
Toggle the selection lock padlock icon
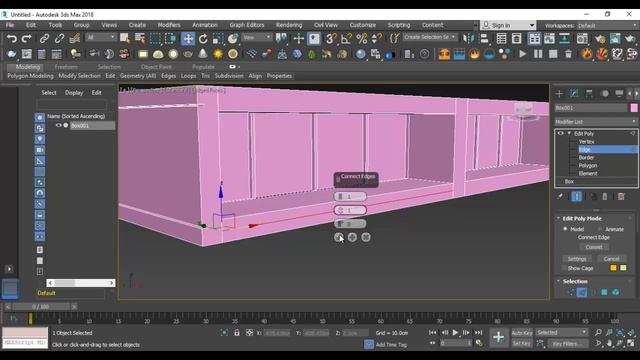(x=237, y=333)
